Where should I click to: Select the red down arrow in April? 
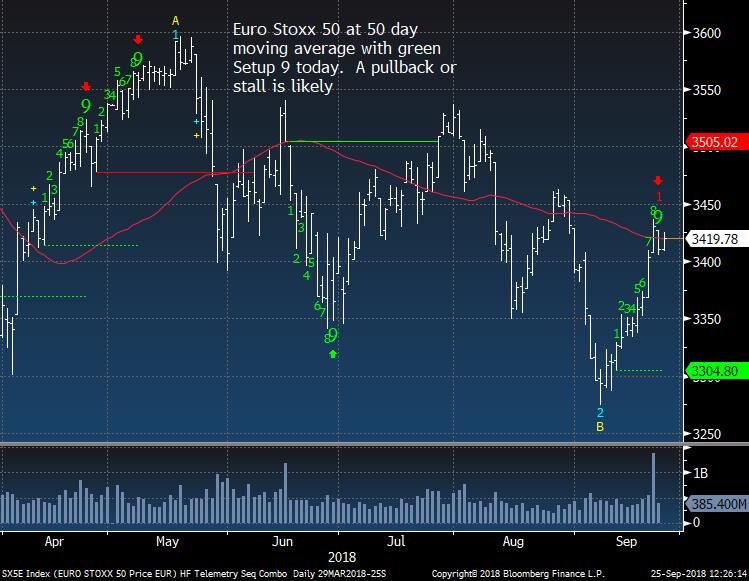pos(86,87)
